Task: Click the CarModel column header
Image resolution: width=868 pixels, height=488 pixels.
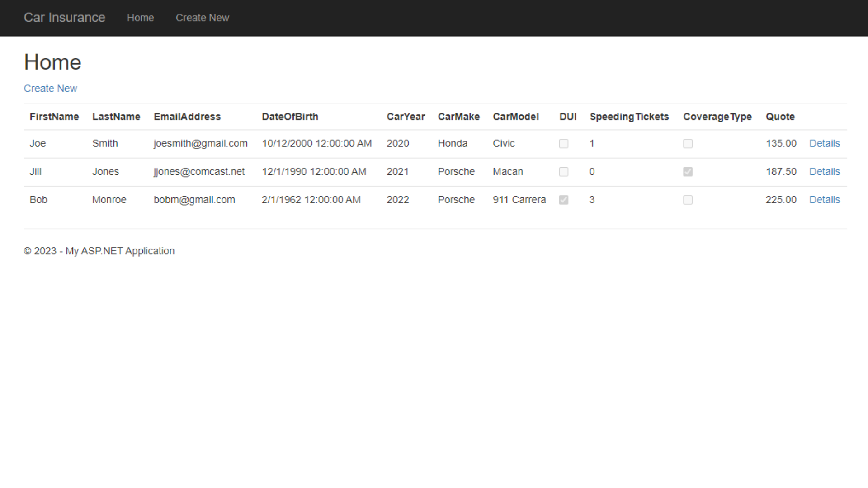Action: [x=516, y=117]
